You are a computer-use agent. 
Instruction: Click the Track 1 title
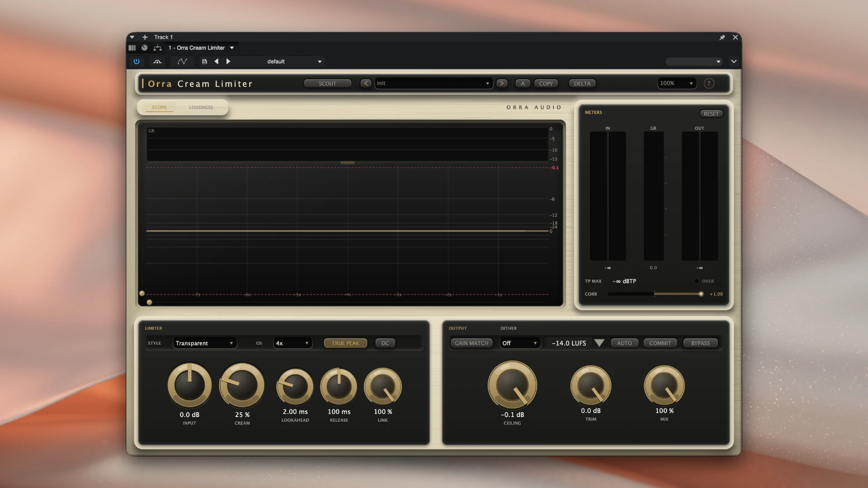pos(163,37)
